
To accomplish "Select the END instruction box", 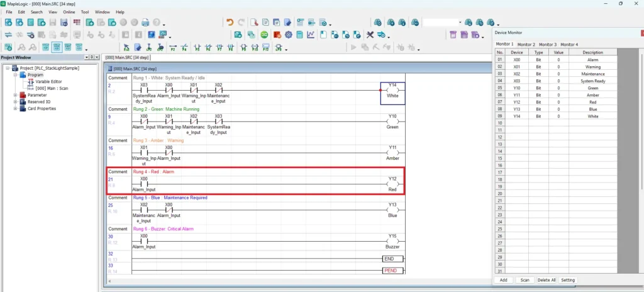I will (x=392, y=259).
